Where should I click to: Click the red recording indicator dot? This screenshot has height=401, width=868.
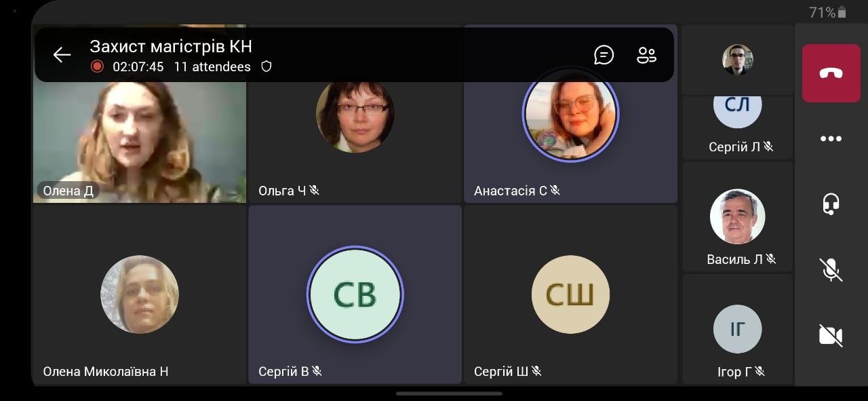tap(97, 66)
